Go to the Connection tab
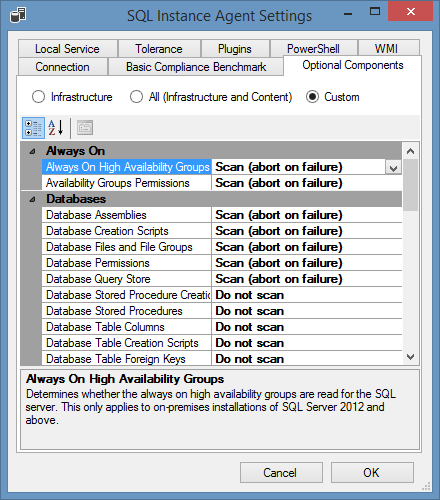440x500 pixels. point(62,67)
